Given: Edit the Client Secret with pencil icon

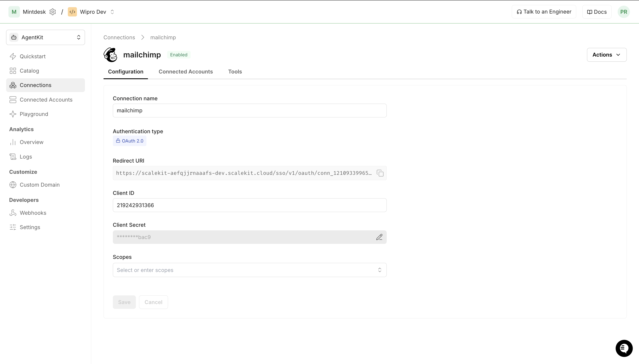Looking at the screenshot, I should pos(379,237).
